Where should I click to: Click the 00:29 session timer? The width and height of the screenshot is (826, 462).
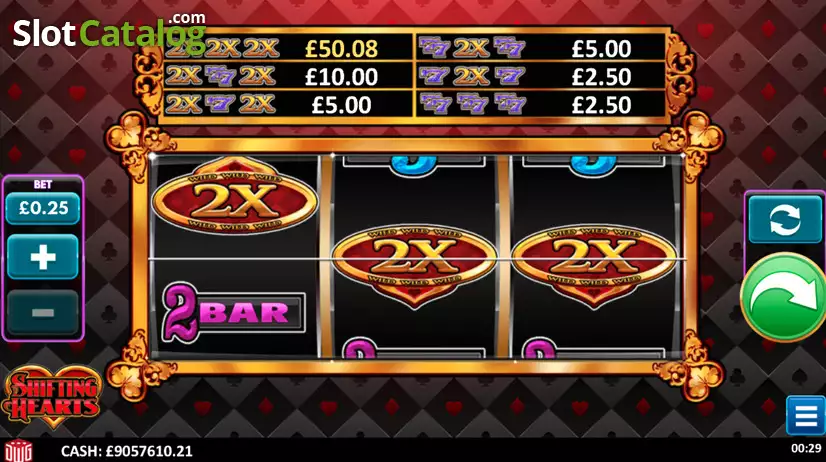coord(806,448)
